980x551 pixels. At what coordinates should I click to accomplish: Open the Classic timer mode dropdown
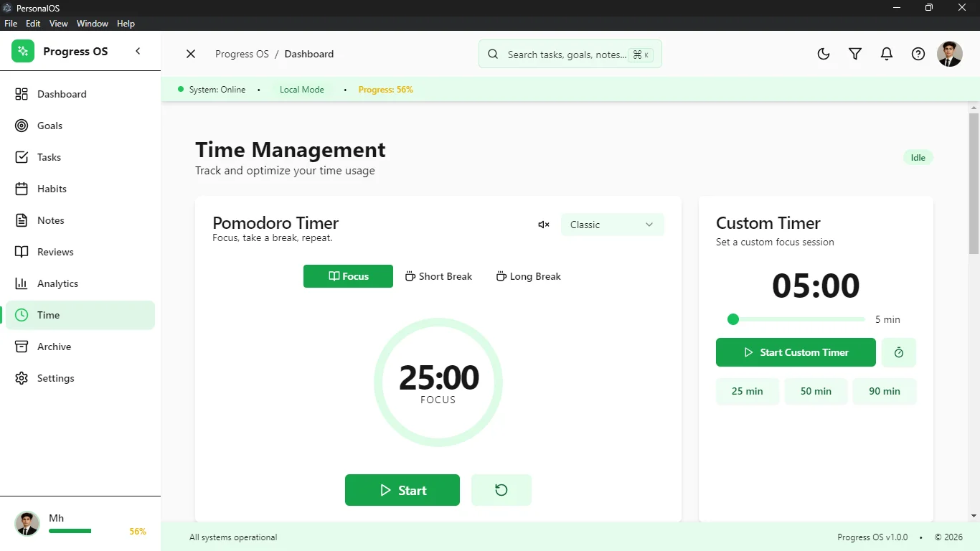(x=613, y=225)
